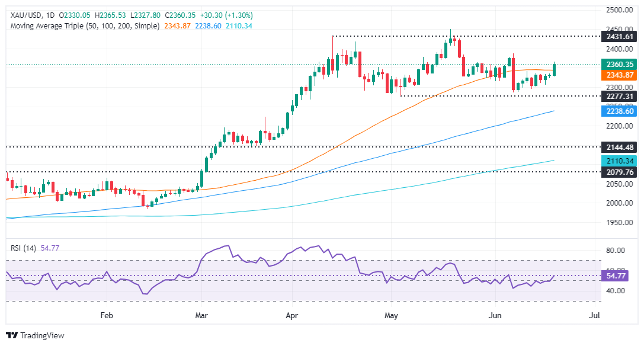
Task: Click the teal 2110.34 price axis label
Action: 619,161
